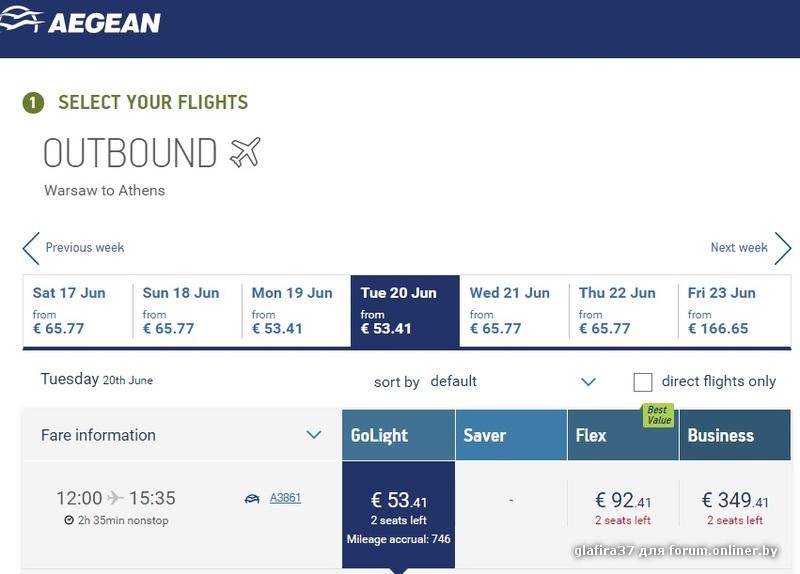Click the Previous week left arrow
This screenshot has width=800, height=574.
31,248
